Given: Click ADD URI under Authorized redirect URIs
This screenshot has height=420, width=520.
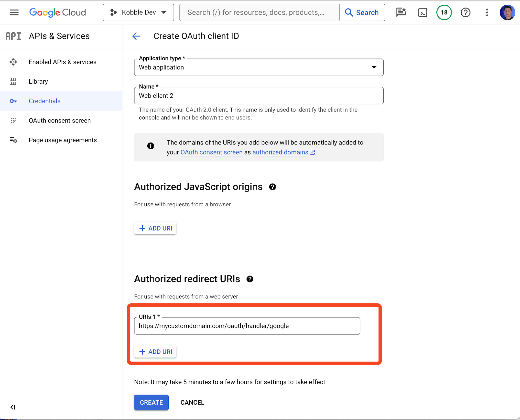Looking at the screenshot, I should [x=155, y=352].
